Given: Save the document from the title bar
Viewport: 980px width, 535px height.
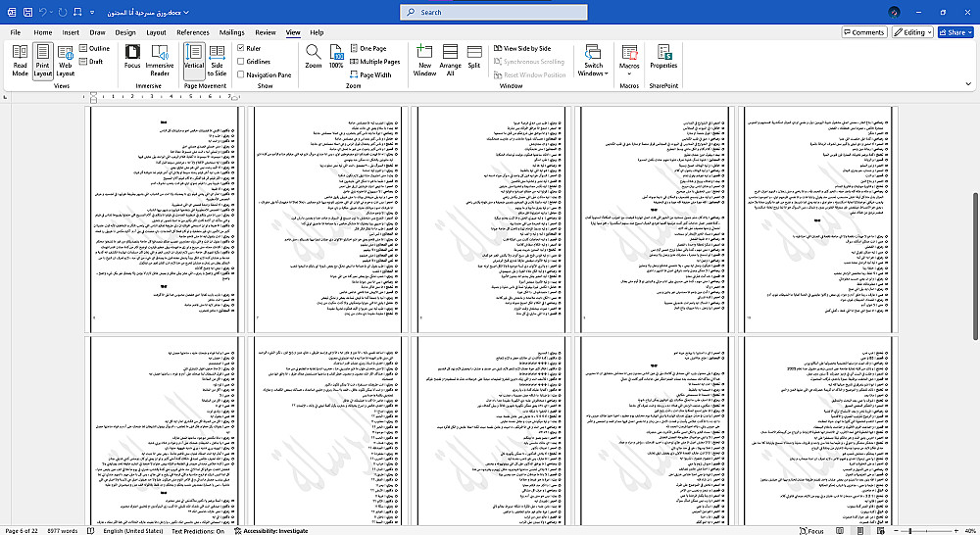Looking at the screenshot, I should click(28, 12).
